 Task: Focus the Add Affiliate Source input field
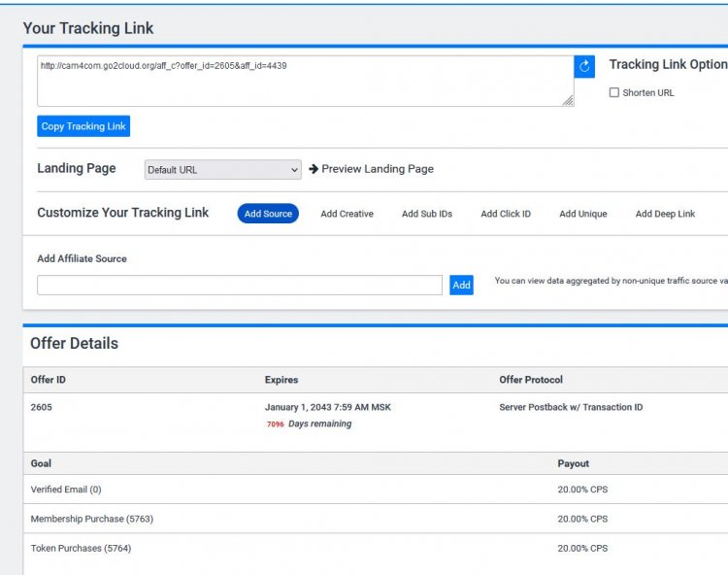tap(240, 285)
